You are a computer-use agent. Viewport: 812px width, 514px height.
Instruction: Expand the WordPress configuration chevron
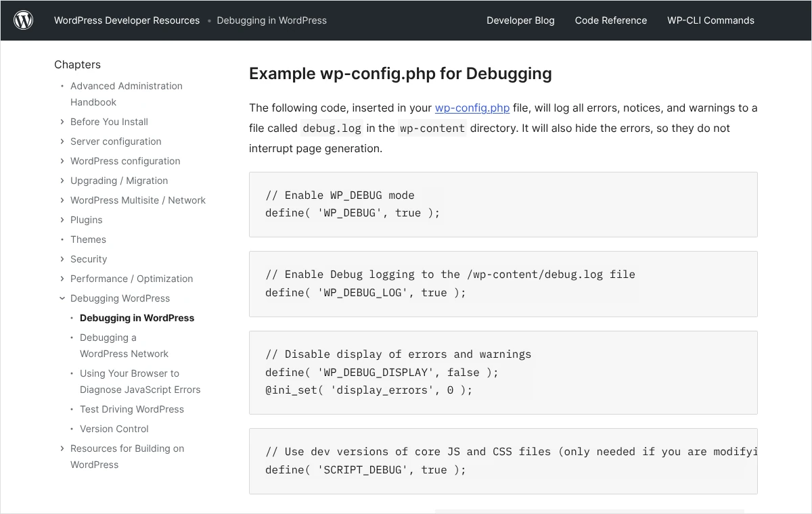[x=62, y=161]
